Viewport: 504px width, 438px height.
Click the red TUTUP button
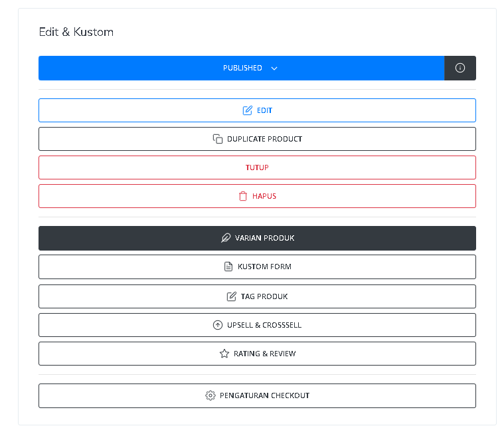tap(257, 167)
